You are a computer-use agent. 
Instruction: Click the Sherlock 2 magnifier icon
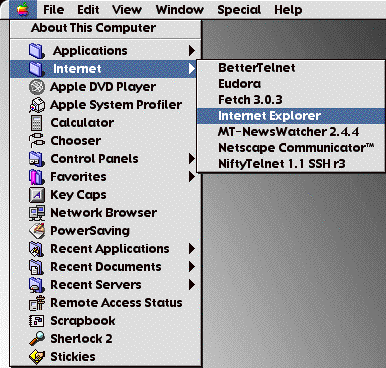37,339
